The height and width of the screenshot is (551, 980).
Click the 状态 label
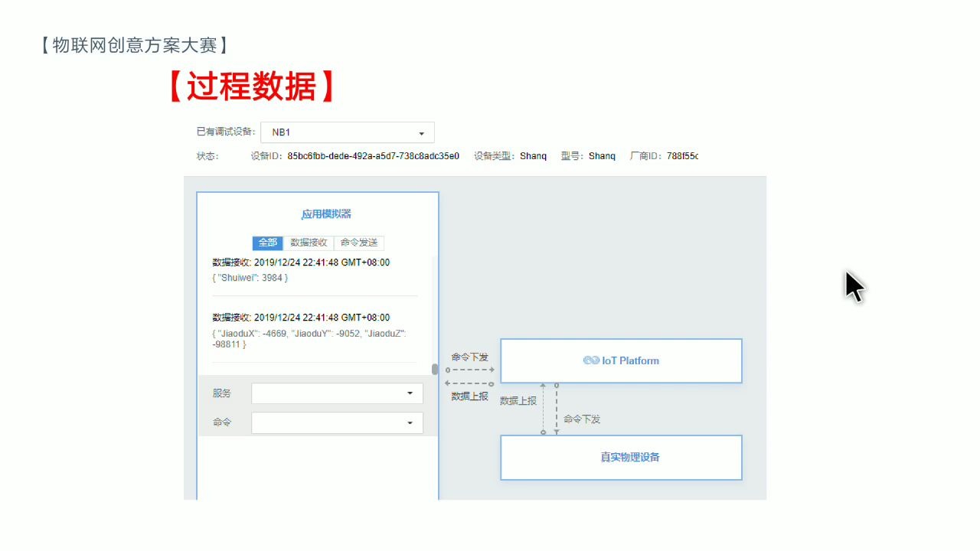(x=207, y=156)
